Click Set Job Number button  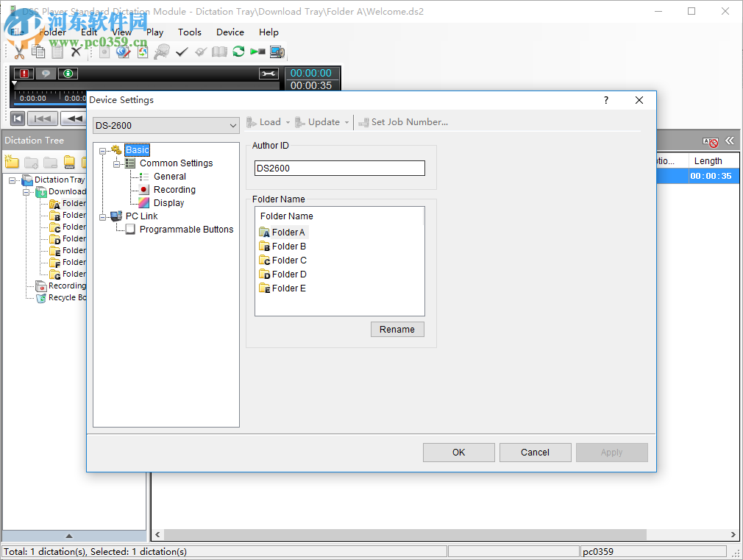403,122
